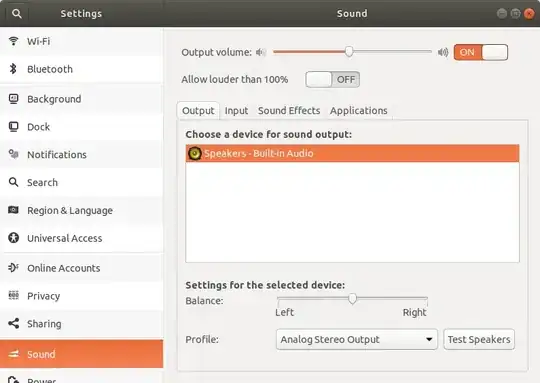Turn off the output volume ON switch
Screen dimensions: 540x383
pyautogui.click(x=481, y=52)
